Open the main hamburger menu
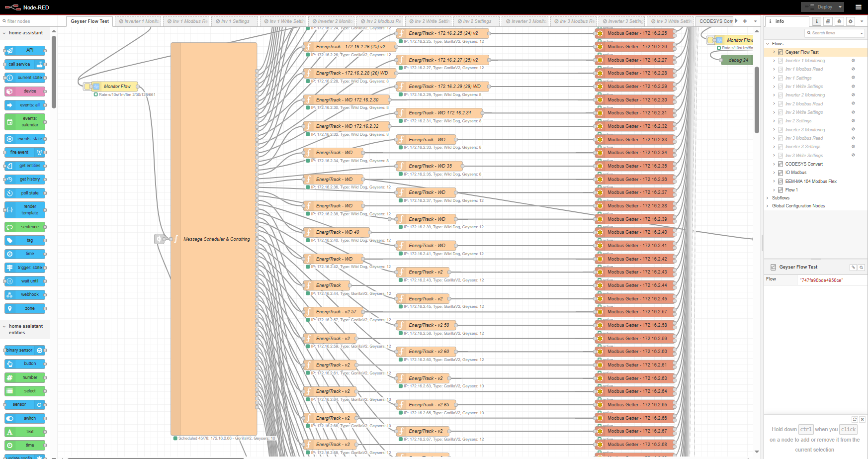Viewport: 868px width, 459px height. (859, 7)
